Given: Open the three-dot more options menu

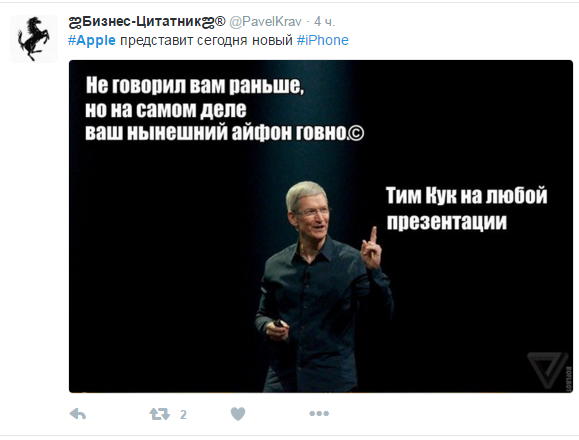Looking at the screenshot, I should (319, 413).
